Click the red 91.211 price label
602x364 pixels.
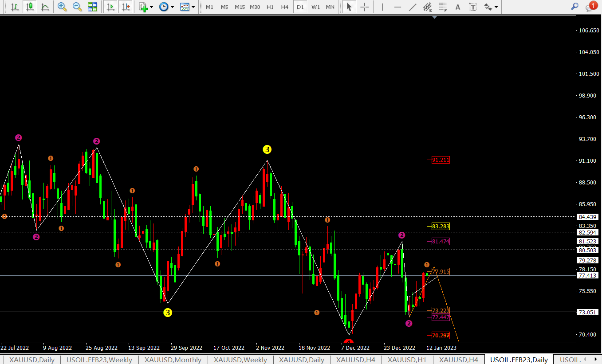pos(441,160)
